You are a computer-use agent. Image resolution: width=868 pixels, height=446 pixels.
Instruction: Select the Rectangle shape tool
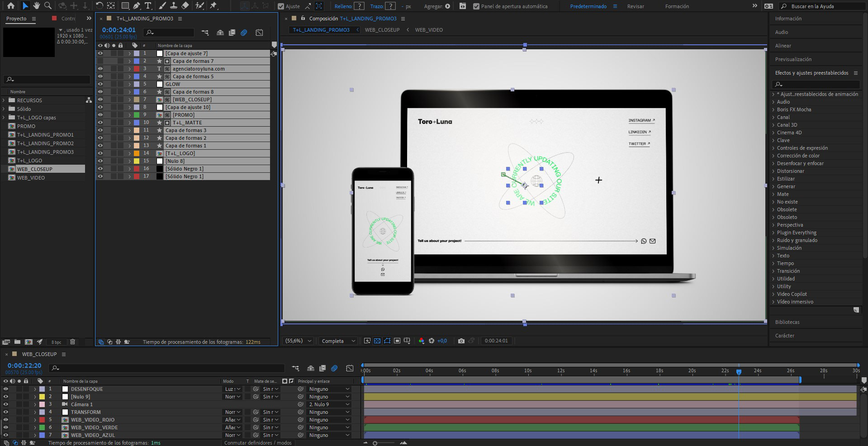[125, 6]
